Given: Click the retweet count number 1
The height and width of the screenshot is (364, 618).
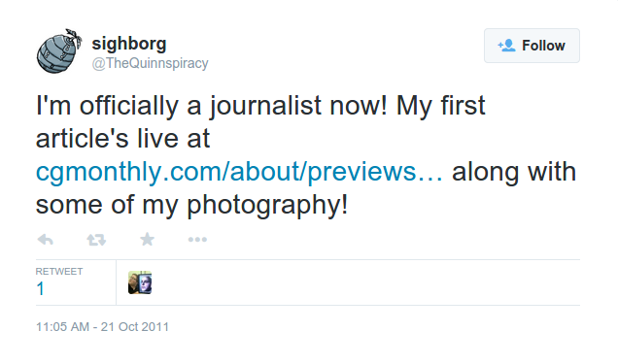Looking at the screenshot, I should (40, 289).
